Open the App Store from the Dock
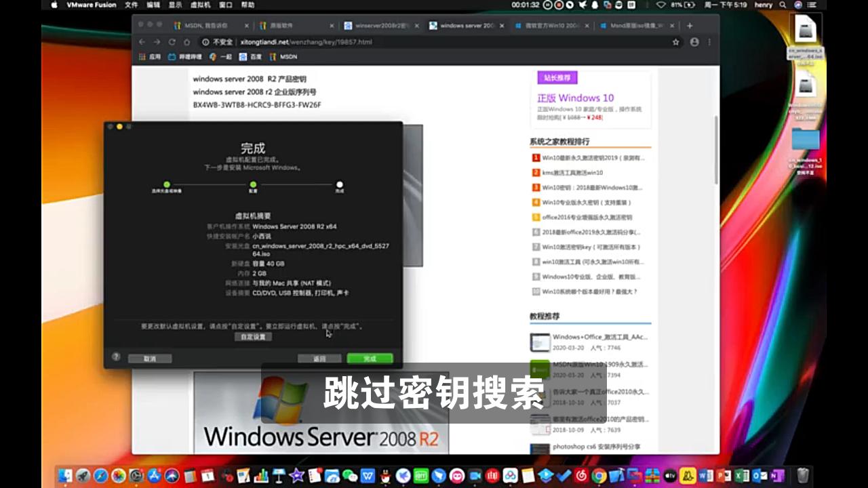 [x=153, y=476]
